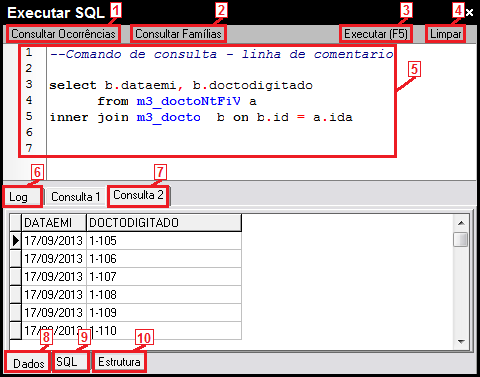Place cursor on the comment line in editor
The width and height of the screenshot is (480, 377).
coord(222,54)
